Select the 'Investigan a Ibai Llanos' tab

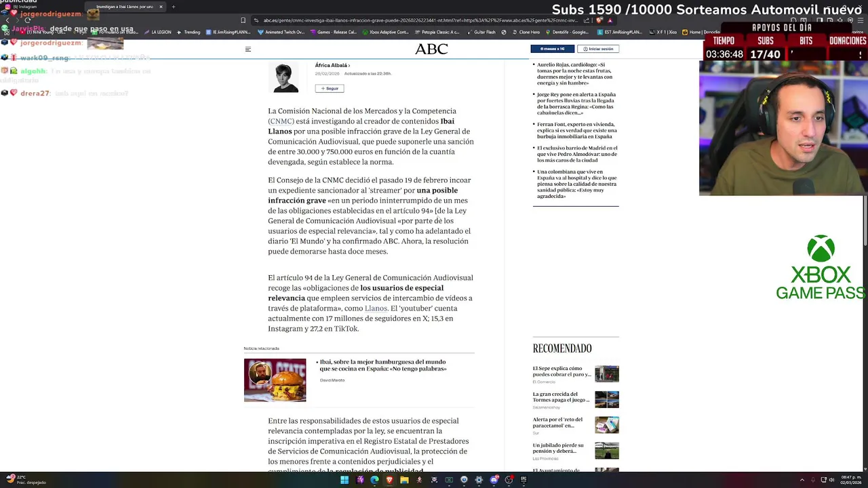coord(125,7)
